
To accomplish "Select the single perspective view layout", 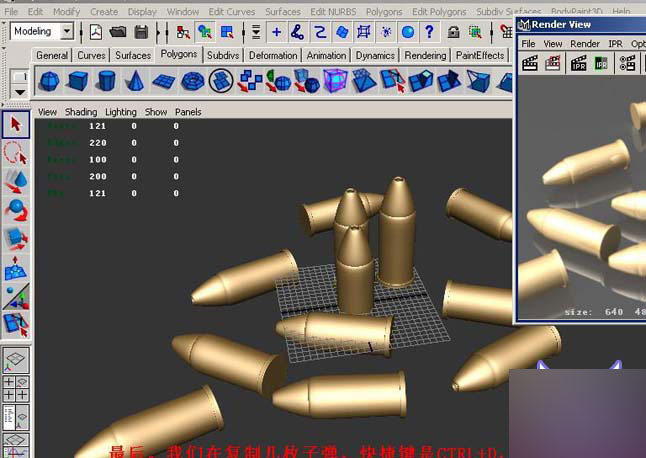I will [16, 362].
